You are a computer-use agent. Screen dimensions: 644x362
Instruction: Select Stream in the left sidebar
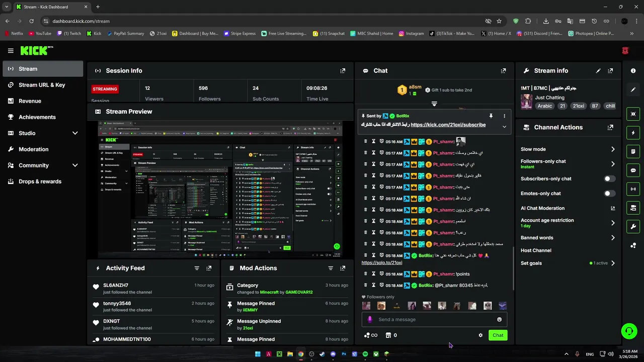tap(42, 69)
